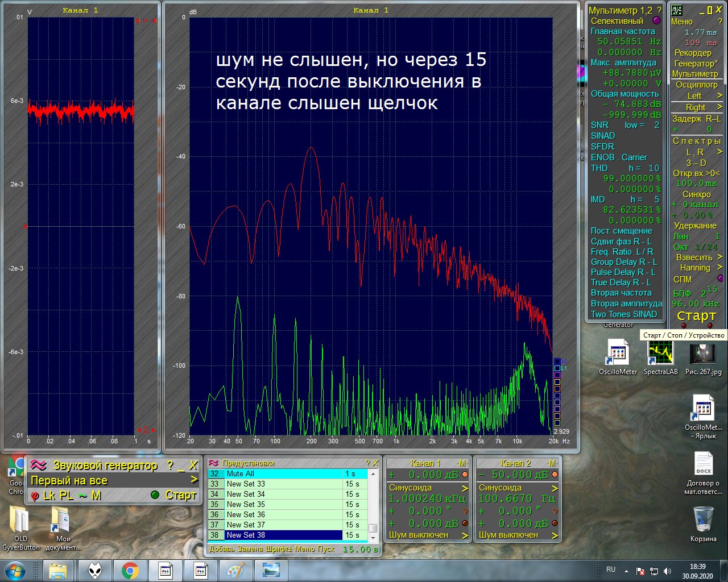Click the Windows Start orb
Viewport: 728px width, 582px height.
pyautogui.click(x=15, y=570)
